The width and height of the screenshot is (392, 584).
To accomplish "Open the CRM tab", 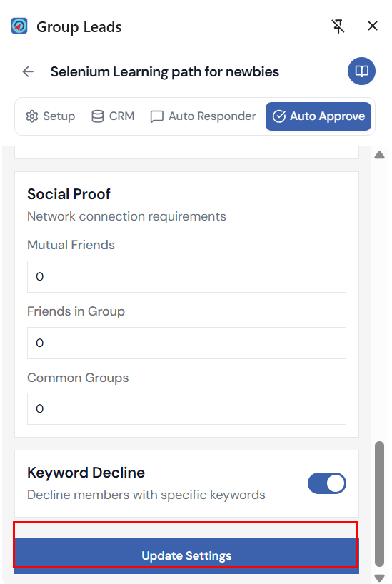I will click(113, 116).
